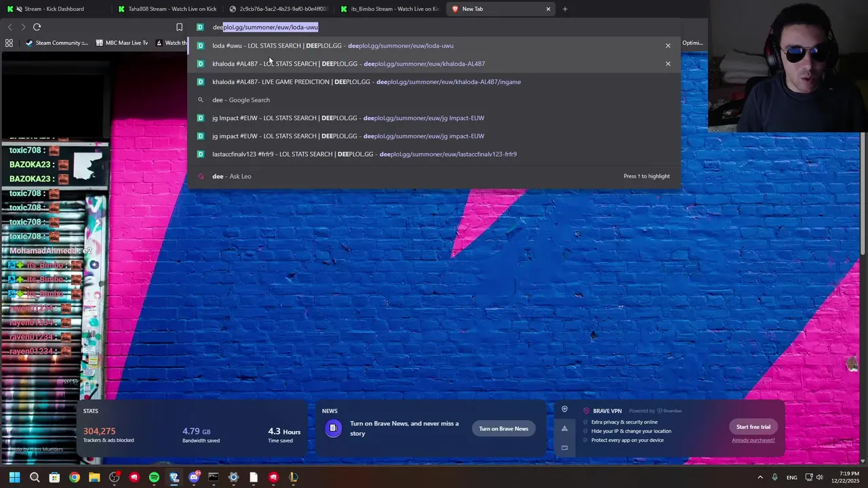Open Spotify from taskbar
The height and width of the screenshot is (488, 868).
click(154, 477)
